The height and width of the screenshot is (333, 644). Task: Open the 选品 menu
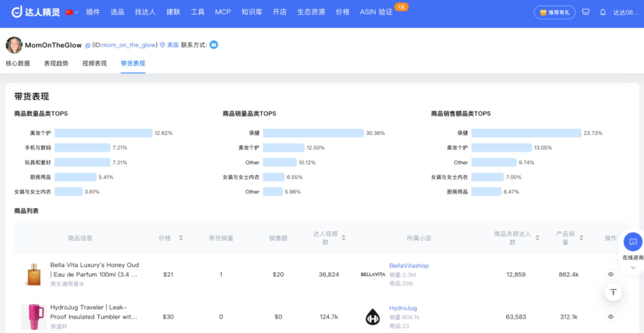coord(117,12)
